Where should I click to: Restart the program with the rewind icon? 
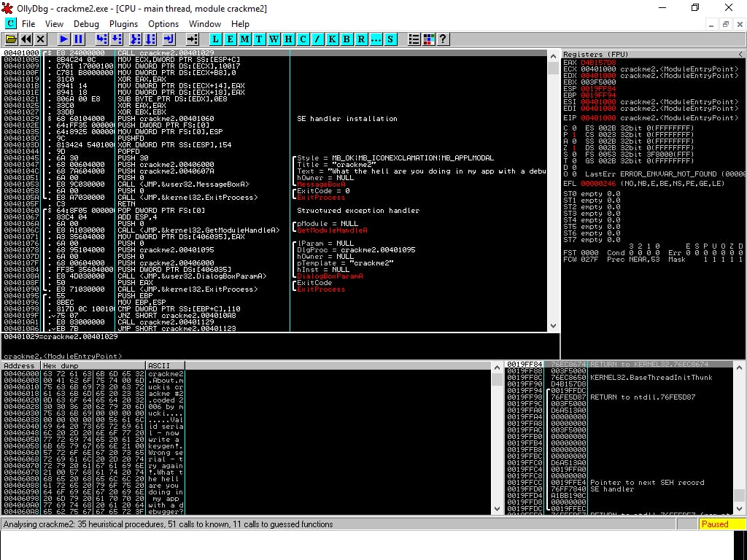click(x=26, y=39)
